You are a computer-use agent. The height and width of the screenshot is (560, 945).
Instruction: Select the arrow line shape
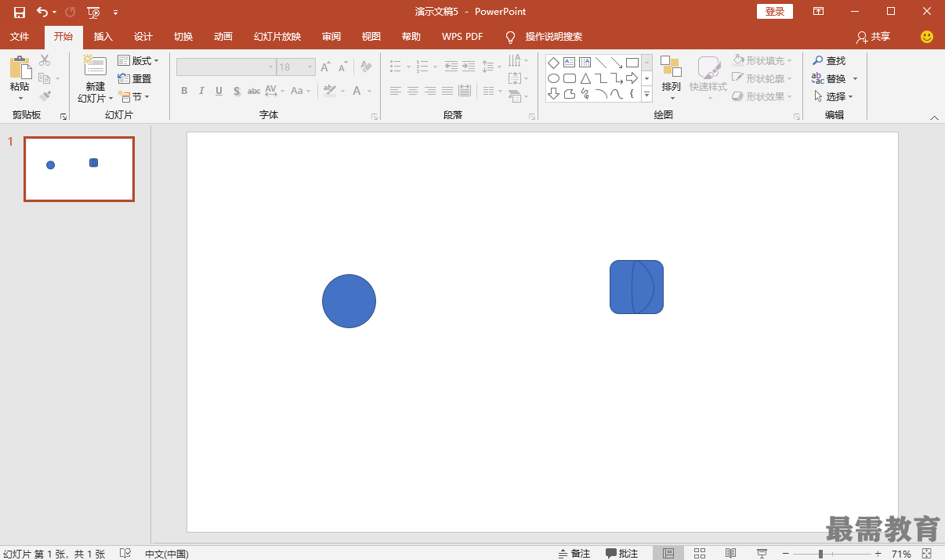point(617,63)
